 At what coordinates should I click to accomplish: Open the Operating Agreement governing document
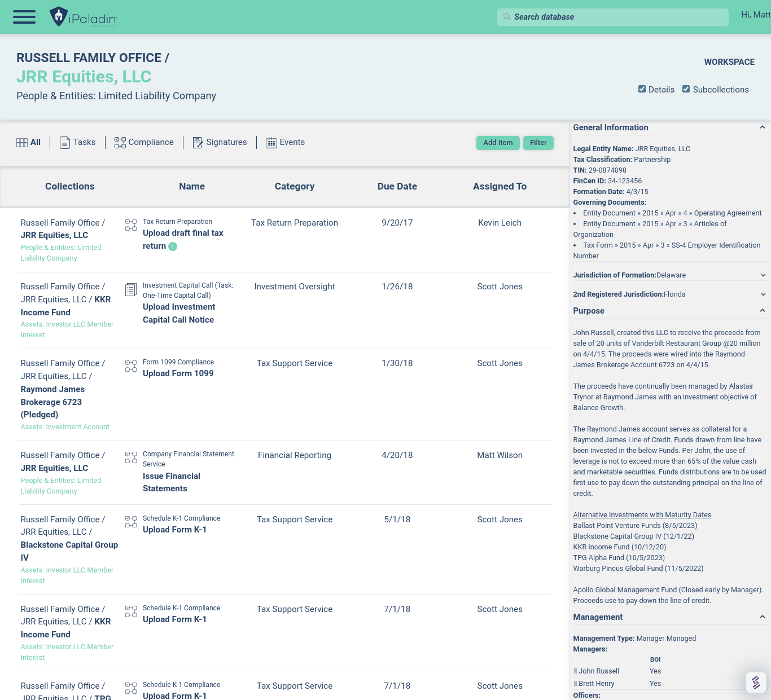[672, 213]
